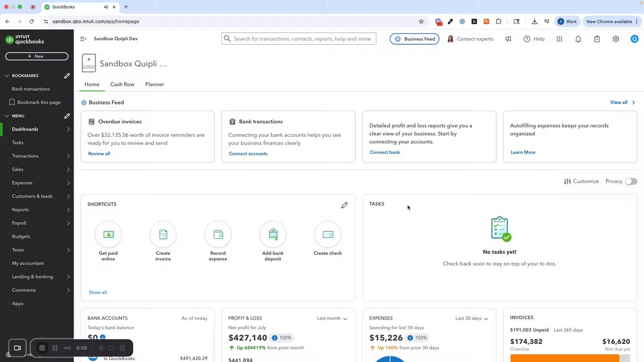Expand the Reports submenu arrow
The image size is (644, 362).
[68, 210]
